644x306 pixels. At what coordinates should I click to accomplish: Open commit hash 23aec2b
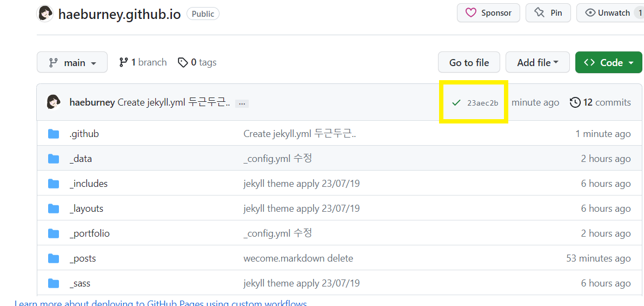coord(482,103)
